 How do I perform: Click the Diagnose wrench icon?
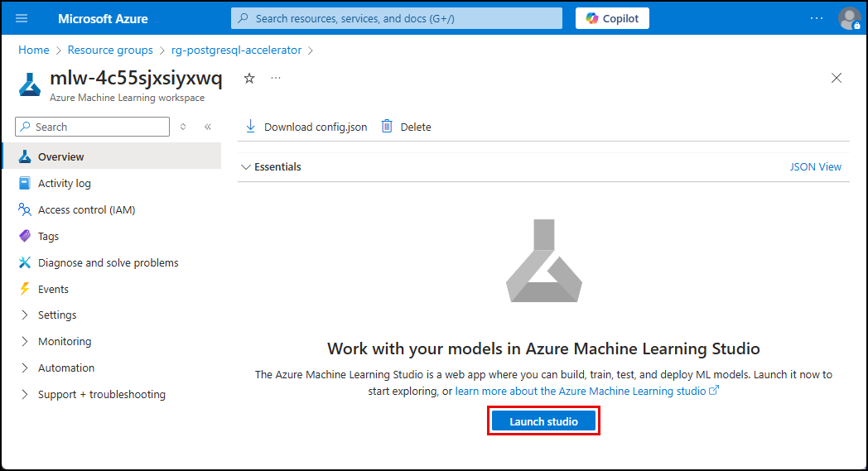(x=25, y=263)
